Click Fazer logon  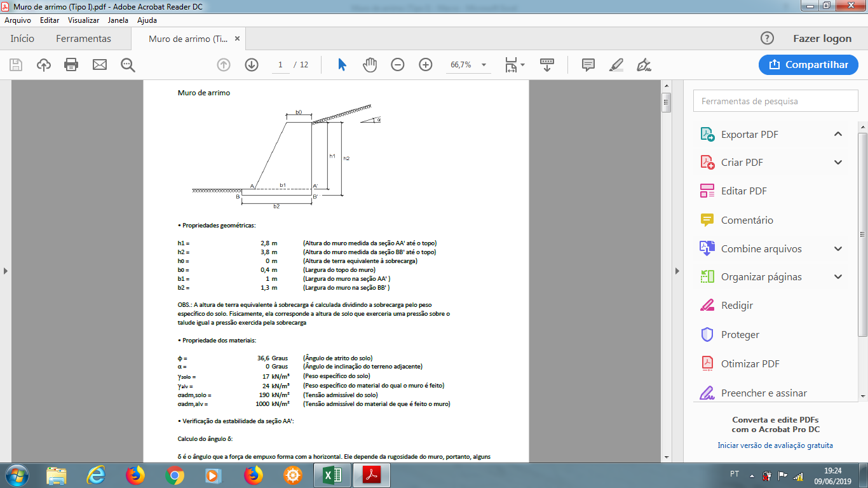click(x=822, y=39)
